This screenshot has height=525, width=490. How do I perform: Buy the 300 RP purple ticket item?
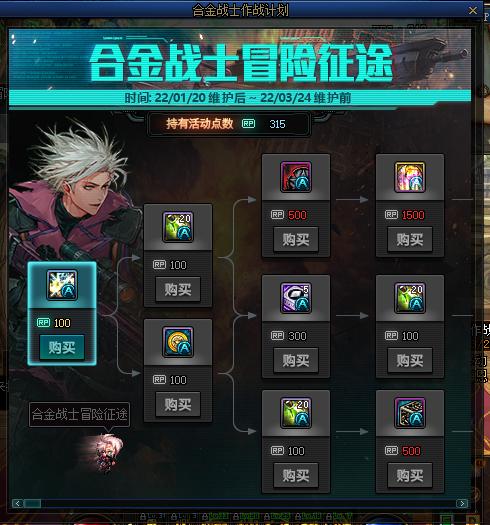296,360
